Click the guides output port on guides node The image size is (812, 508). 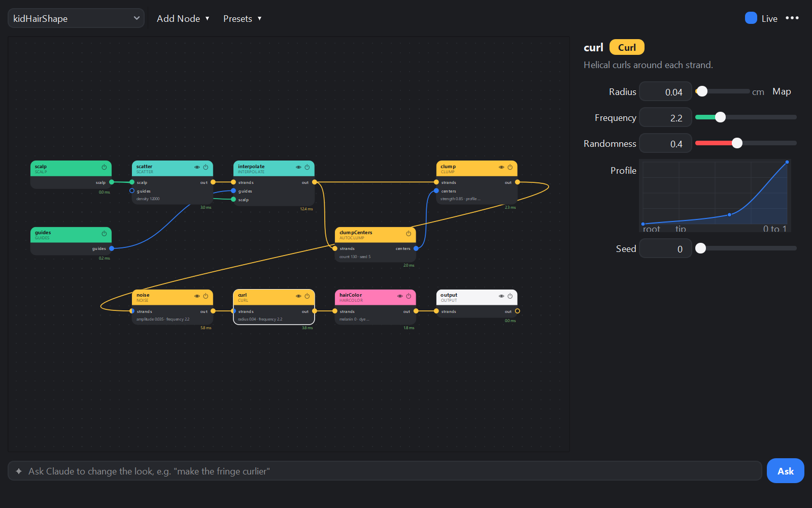tap(112, 248)
